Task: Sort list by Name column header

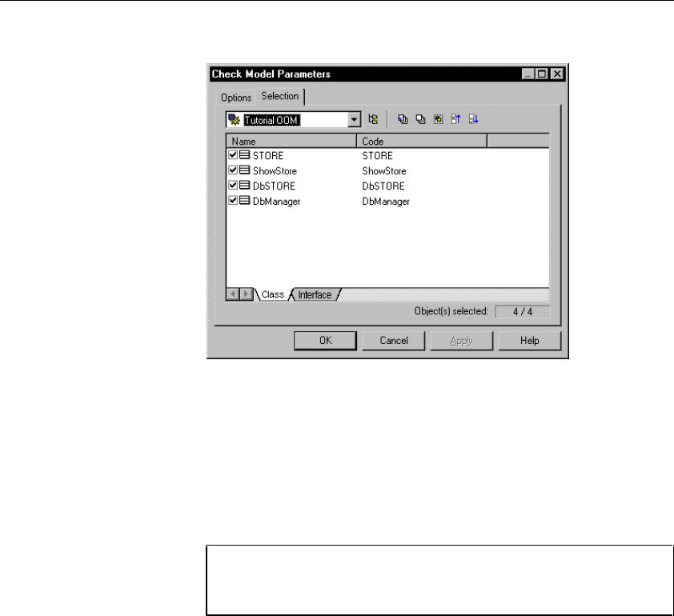Action: coord(291,141)
